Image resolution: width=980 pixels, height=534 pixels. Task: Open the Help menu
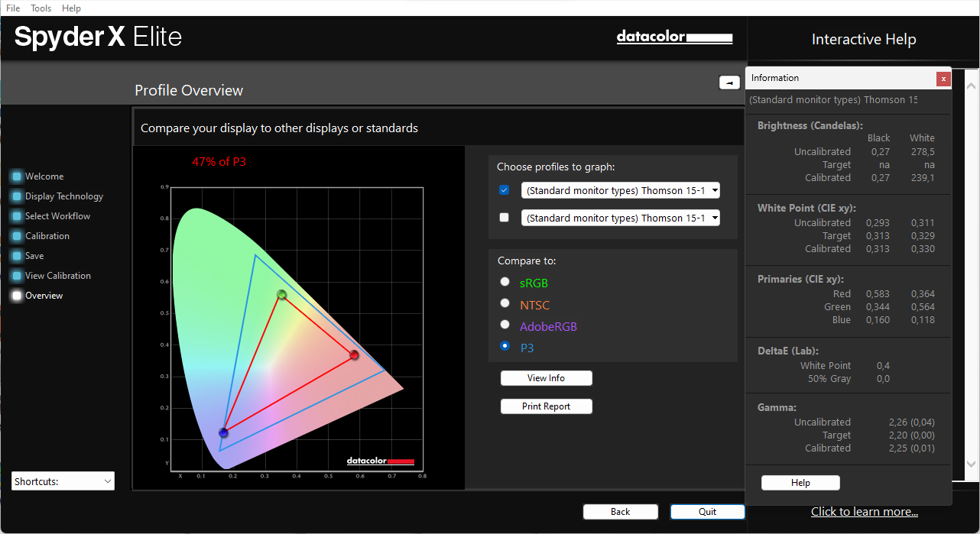point(71,8)
